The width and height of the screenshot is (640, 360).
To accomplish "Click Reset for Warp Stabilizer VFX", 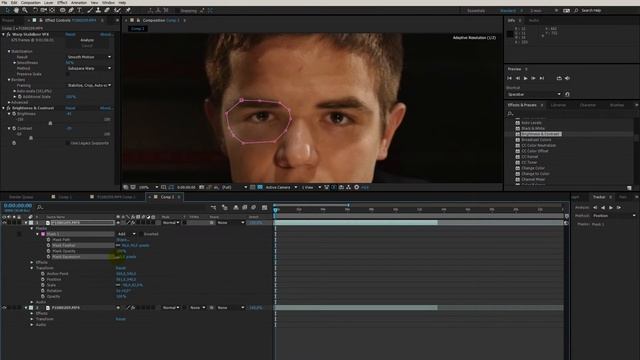I will coord(70,35).
